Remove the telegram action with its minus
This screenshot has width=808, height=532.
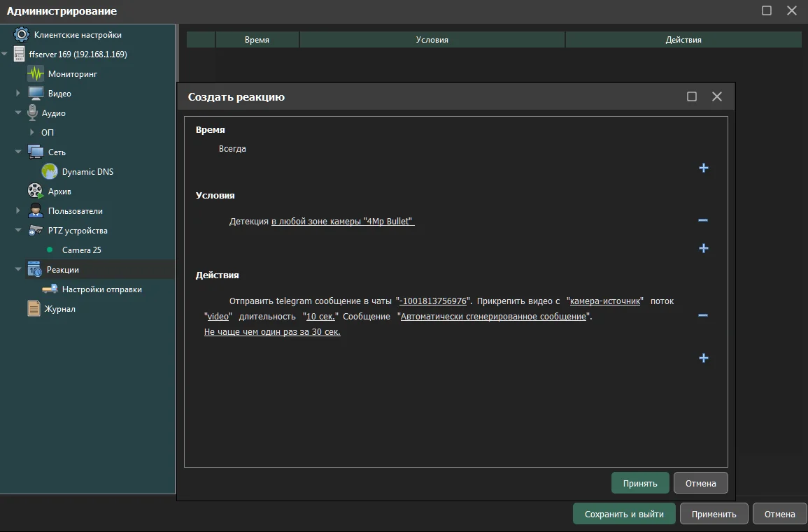click(703, 315)
